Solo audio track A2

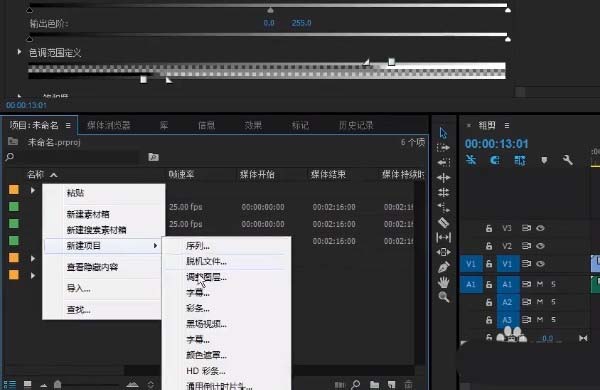553,302
